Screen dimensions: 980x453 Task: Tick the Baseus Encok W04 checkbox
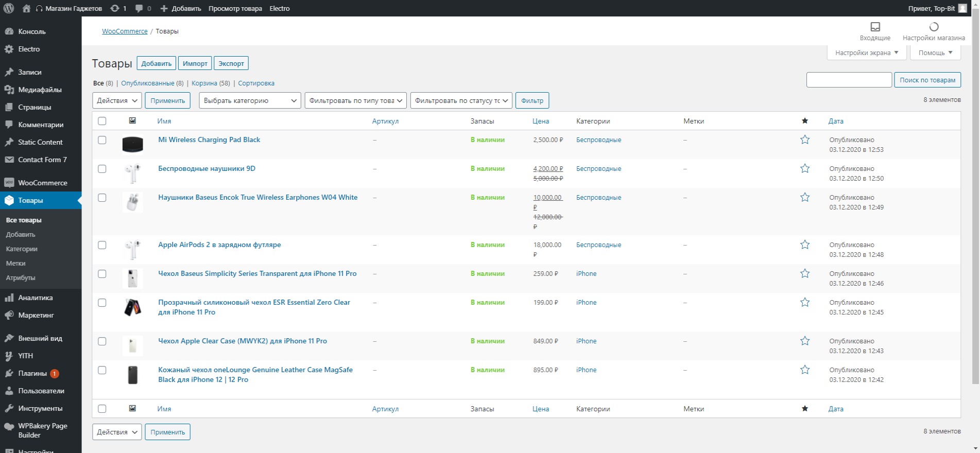[102, 198]
